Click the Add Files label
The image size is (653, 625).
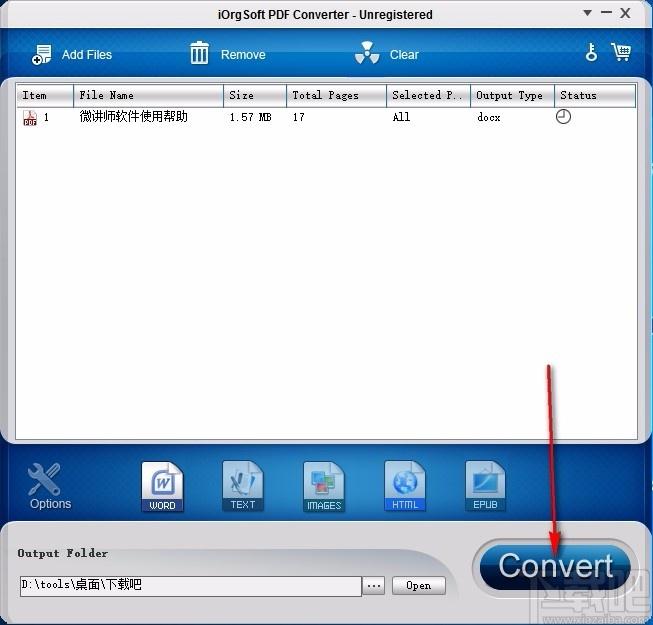87,55
